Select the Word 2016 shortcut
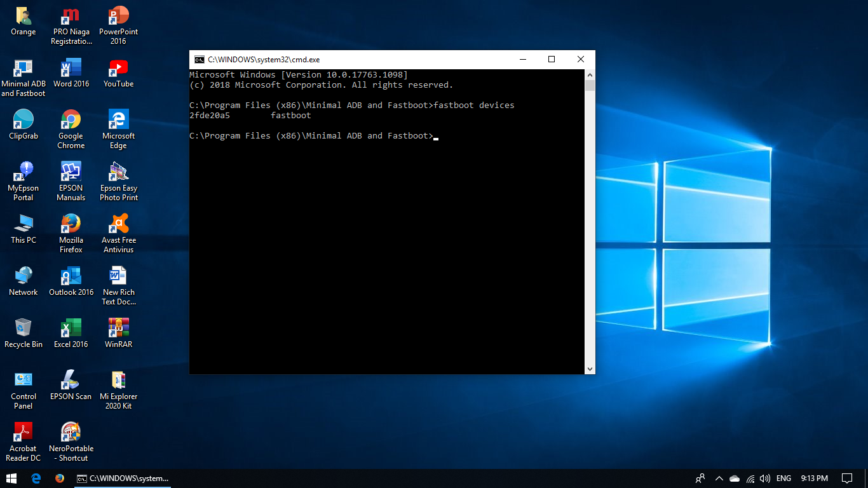Screen dimensions: 868x488 (71, 74)
